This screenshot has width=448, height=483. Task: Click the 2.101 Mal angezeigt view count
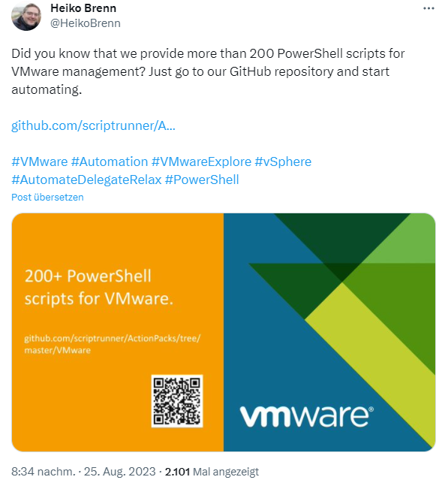(212, 472)
